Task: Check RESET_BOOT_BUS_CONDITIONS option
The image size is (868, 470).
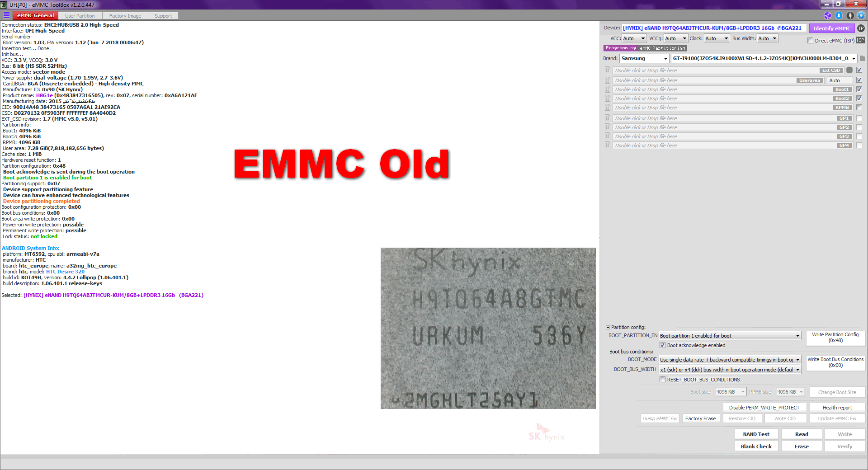Action: [x=662, y=380]
